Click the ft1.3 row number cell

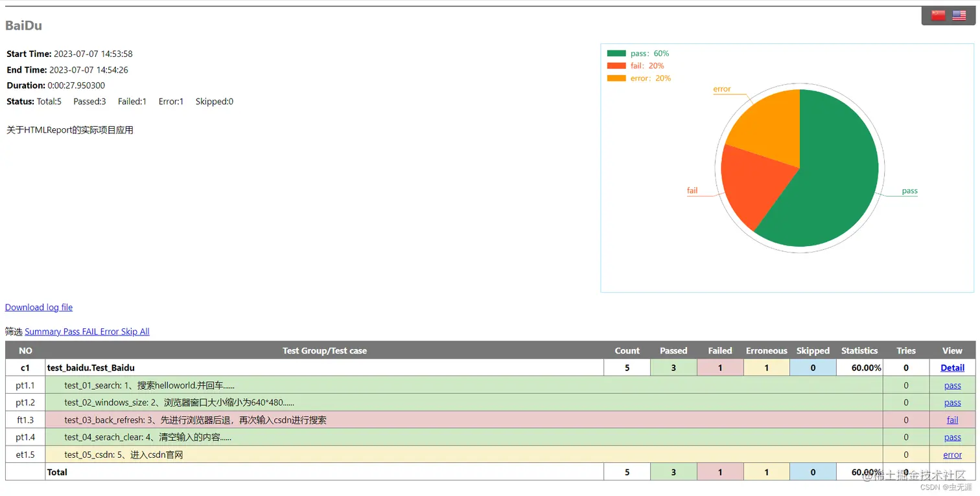coord(25,420)
